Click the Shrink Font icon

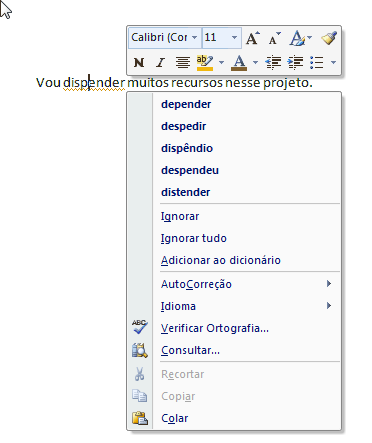(x=275, y=38)
